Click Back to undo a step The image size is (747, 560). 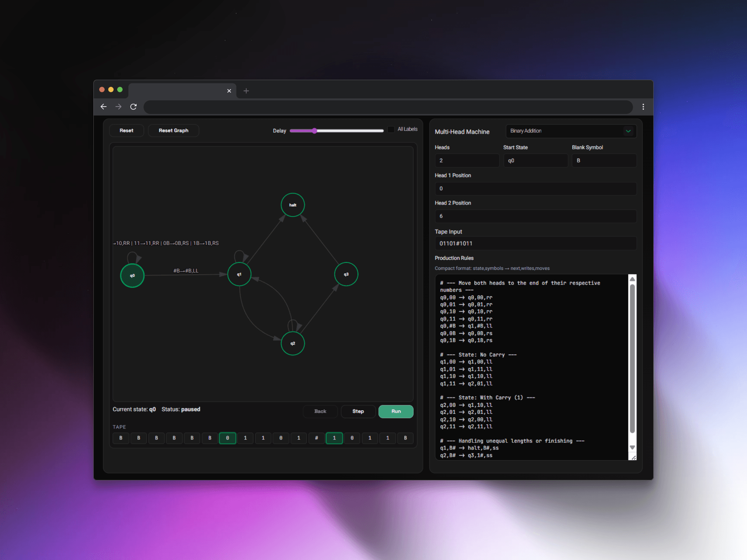pos(320,411)
